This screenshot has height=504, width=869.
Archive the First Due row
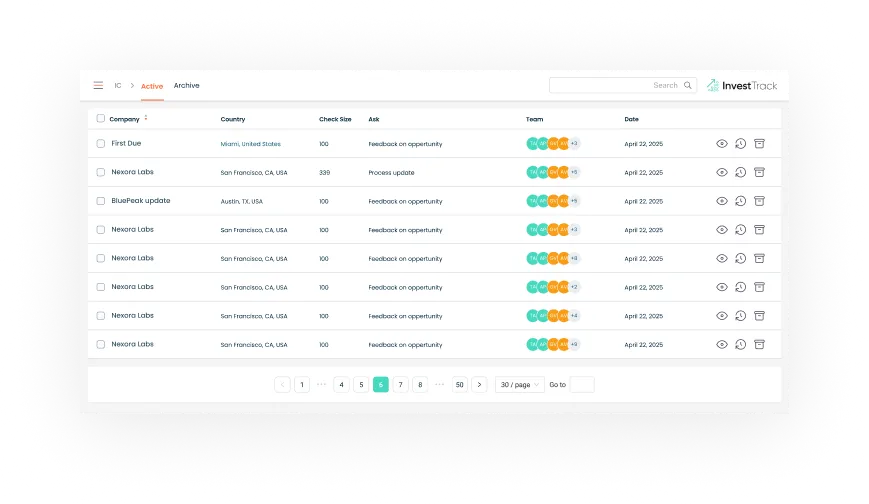(x=759, y=144)
